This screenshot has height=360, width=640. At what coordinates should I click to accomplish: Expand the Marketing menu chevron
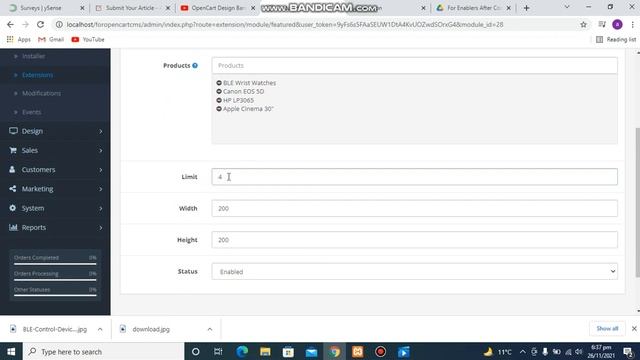[x=100, y=189]
